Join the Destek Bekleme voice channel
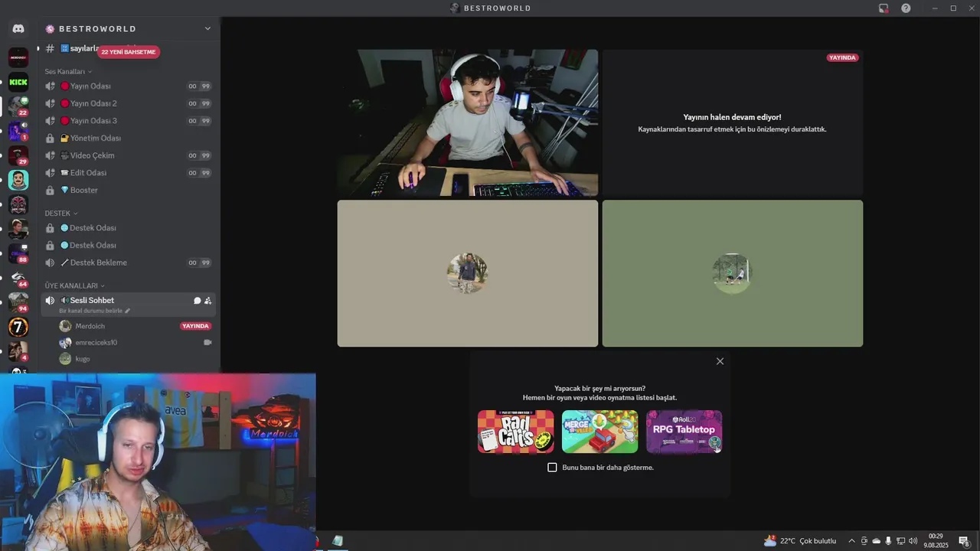Viewport: 980px width, 551px height. tap(128, 262)
